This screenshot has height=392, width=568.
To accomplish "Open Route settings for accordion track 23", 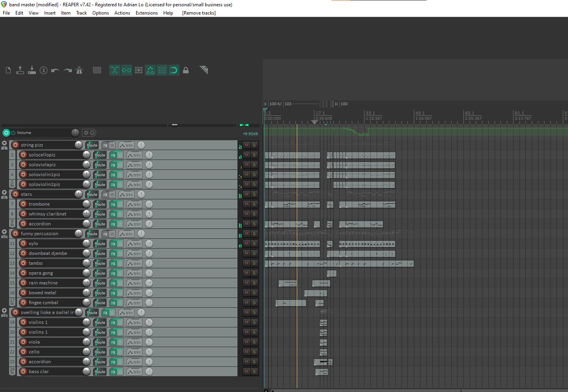I will click(100, 362).
